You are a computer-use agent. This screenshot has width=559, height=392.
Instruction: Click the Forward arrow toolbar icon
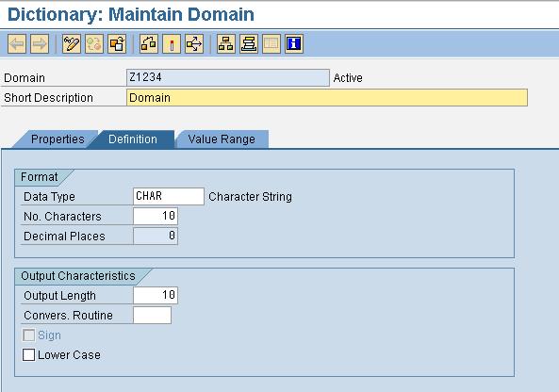coord(40,44)
